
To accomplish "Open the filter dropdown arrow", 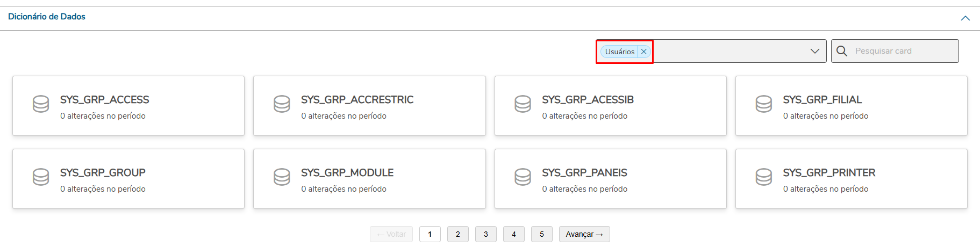I will [x=814, y=51].
